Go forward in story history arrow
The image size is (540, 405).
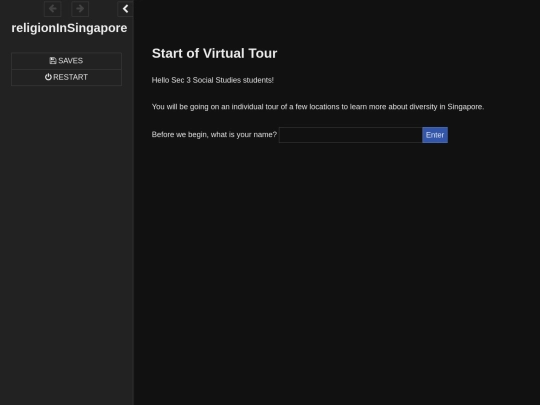(x=80, y=9)
